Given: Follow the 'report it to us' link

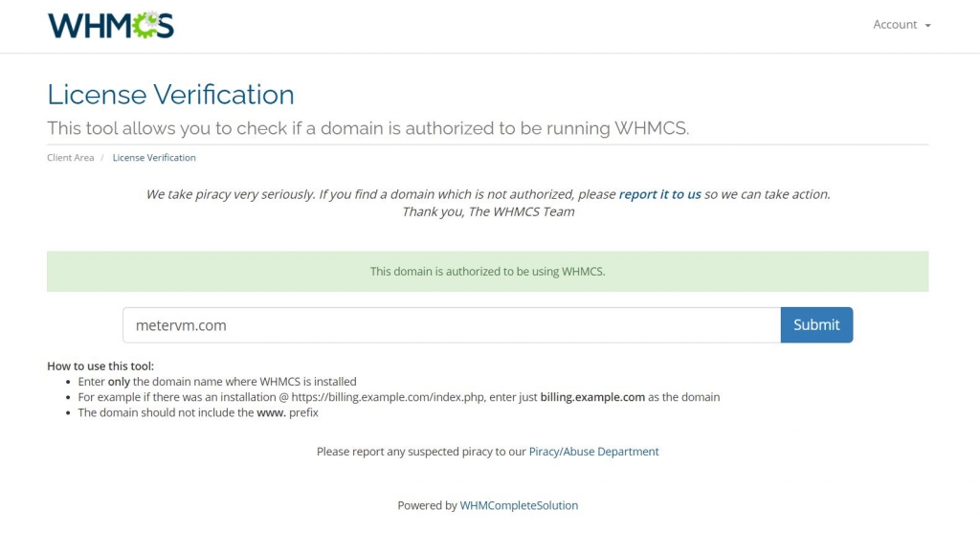Looking at the screenshot, I should (x=659, y=194).
